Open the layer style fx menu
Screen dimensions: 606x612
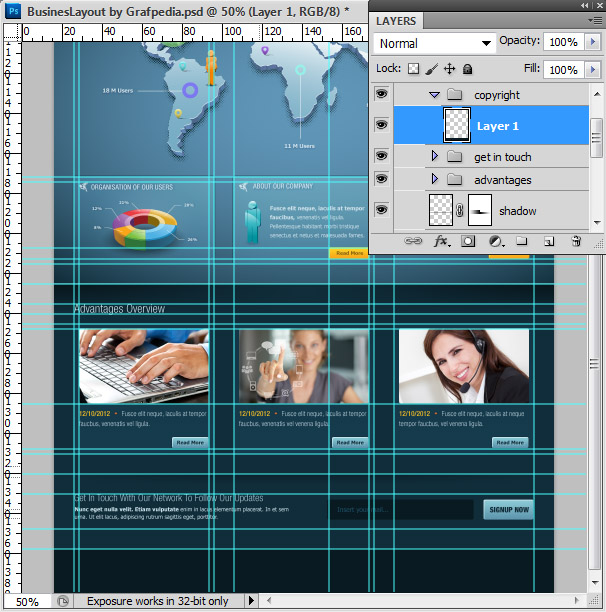coord(442,241)
